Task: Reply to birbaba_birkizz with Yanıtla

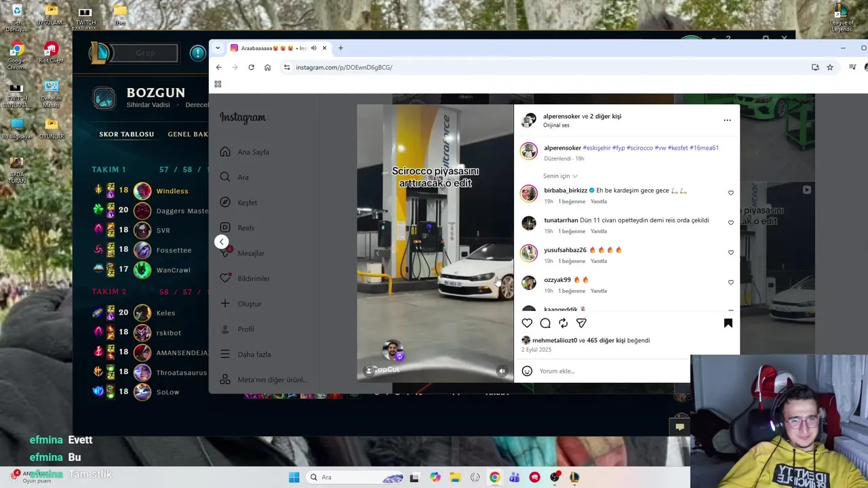Action: (x=599, y=201)
